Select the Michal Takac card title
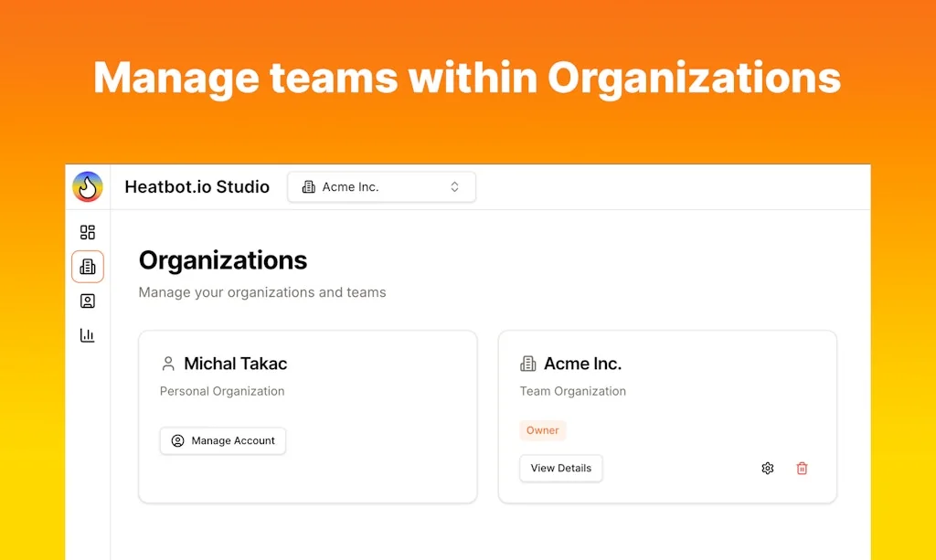This screenshot has width=936, height=560. pyautogui.click(x=235, y=364)
